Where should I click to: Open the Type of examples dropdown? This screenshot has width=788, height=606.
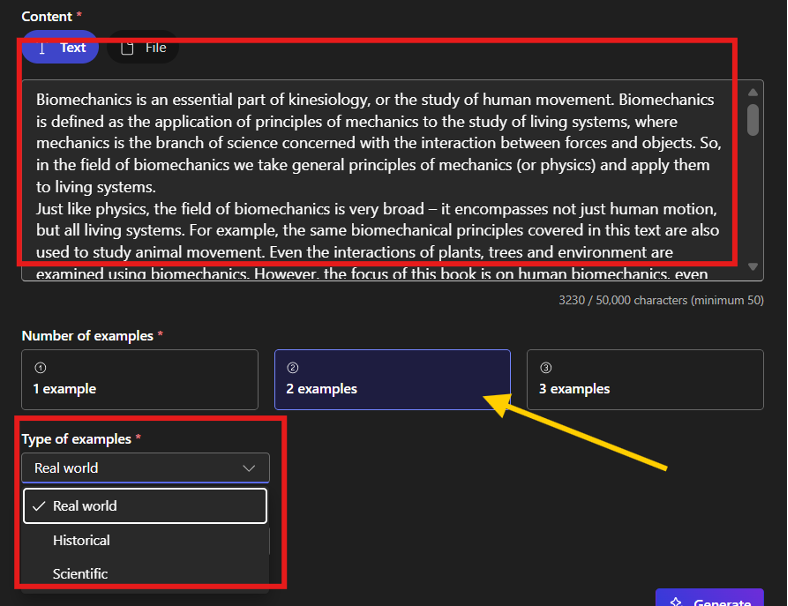(145, 468)
